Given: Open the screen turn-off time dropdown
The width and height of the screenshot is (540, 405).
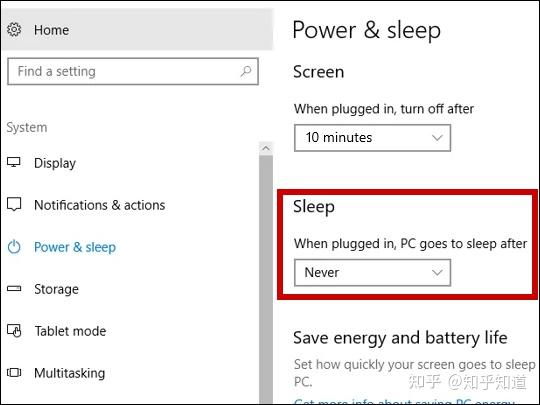Looking at the screenshot, I should [372, 138].
